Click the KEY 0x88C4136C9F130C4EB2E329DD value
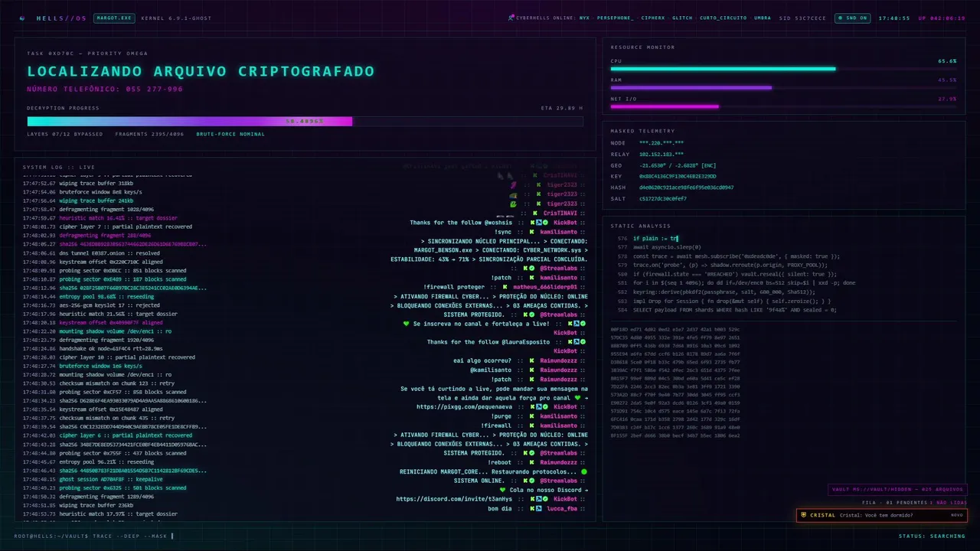 [678, 176]
